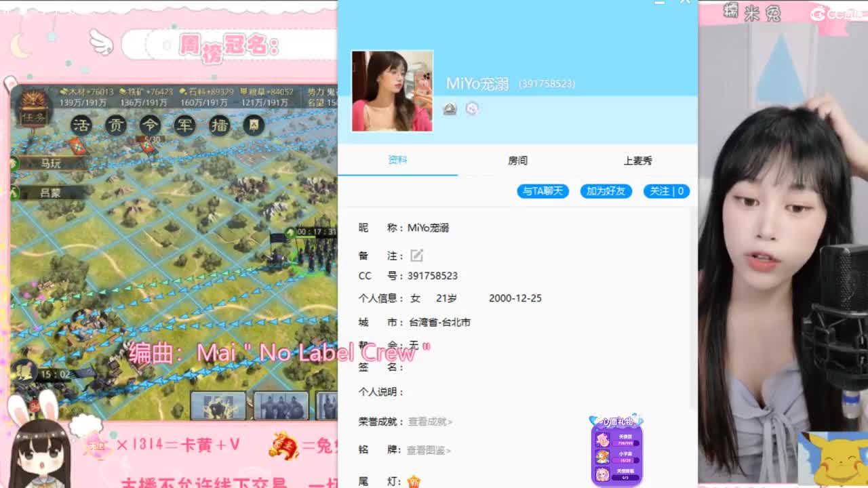Open the 贡 (tribute) icon
868x488 pixels.
[116, 125]
